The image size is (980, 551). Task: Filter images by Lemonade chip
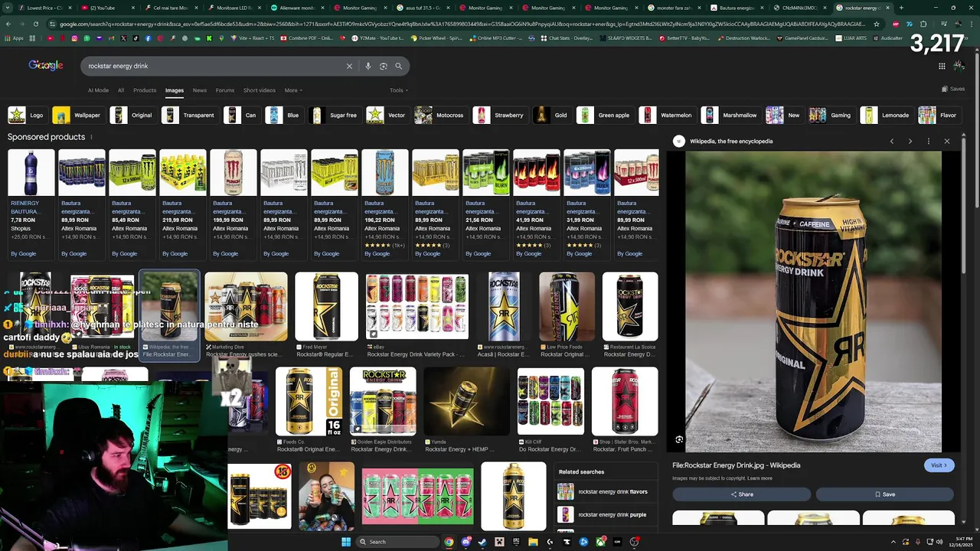(x=886, y=116)
